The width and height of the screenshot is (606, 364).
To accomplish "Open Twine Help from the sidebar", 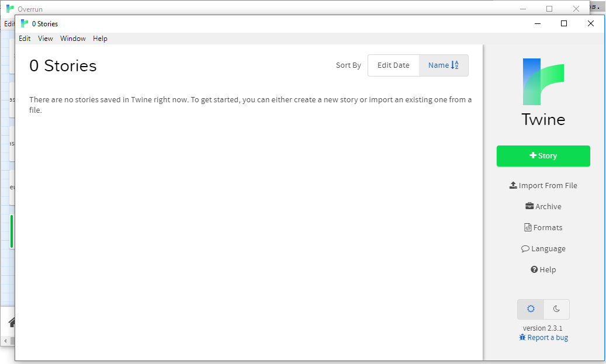I will click(543, 269).
